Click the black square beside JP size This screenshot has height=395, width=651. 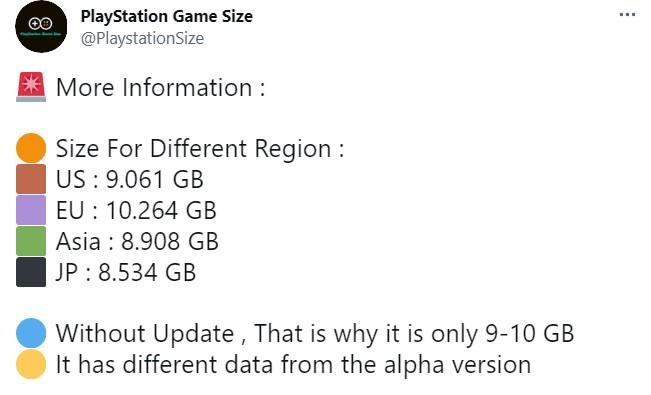coord(31,272)
